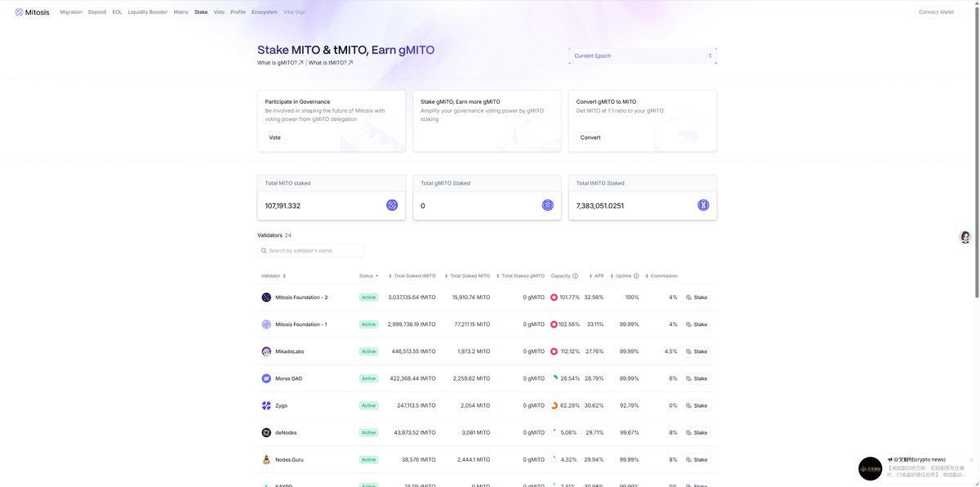Focus the validator name search field
The width and height of the screenshot is (980, 487).
311,251
